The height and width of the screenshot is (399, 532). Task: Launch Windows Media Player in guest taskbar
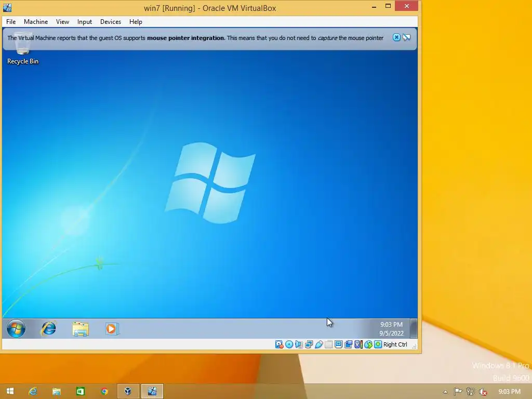pyautogui.click(x=112, y=329)
